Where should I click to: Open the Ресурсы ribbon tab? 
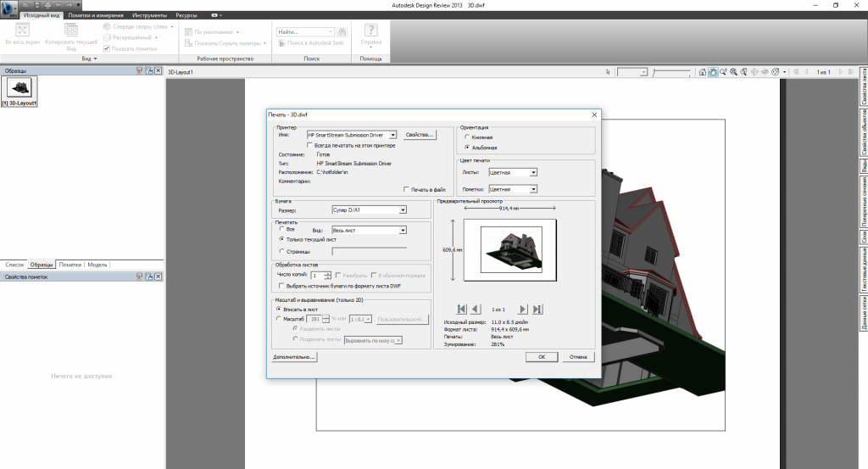click(x=186, y=15)
